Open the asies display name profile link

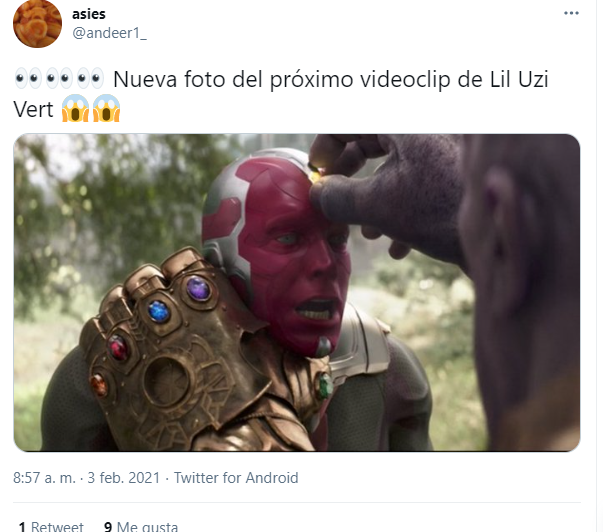tap(89, 14)
